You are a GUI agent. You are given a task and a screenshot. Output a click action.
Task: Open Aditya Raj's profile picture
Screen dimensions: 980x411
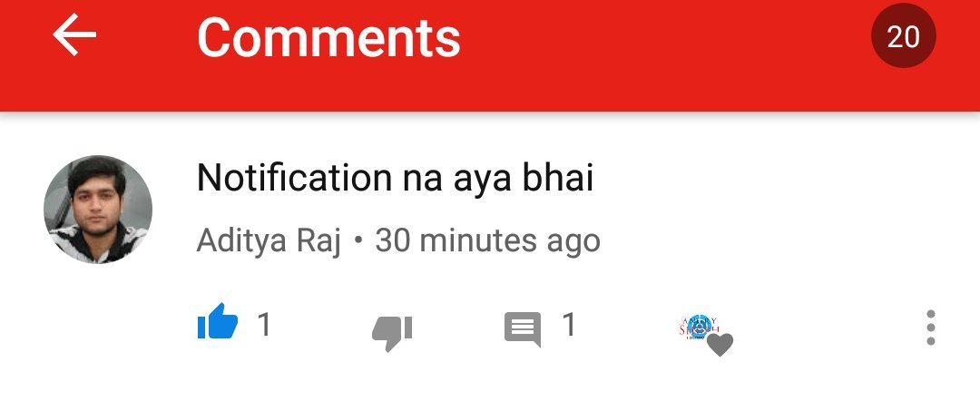coord(98,210)
